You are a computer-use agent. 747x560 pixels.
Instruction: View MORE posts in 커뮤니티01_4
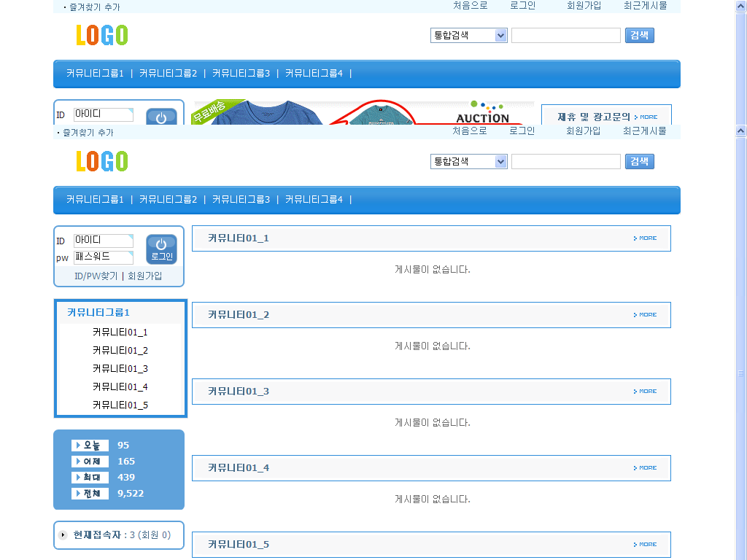[646, 468]
